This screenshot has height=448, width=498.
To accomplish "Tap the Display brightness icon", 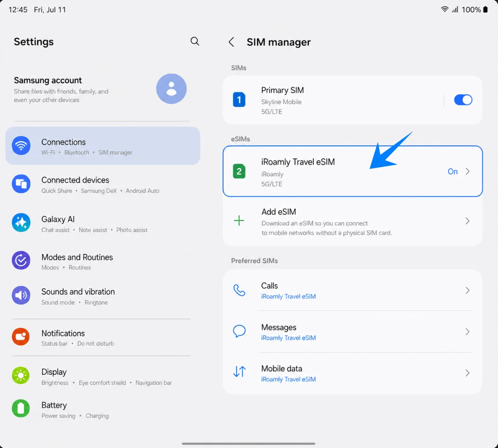I will [21, 376].
